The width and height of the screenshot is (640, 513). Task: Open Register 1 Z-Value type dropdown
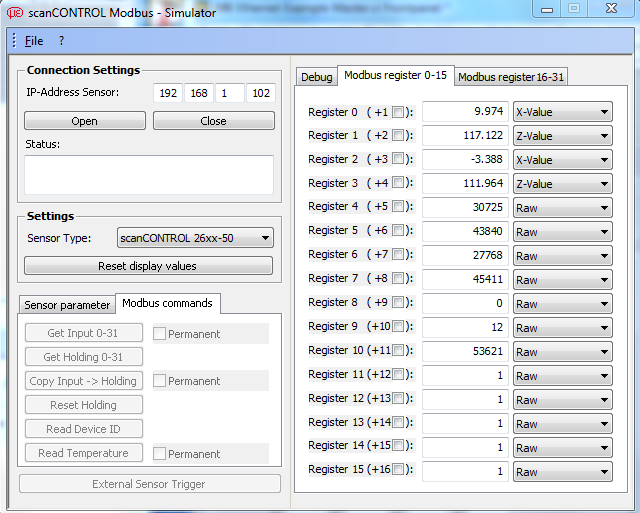(x=563, y=136)
